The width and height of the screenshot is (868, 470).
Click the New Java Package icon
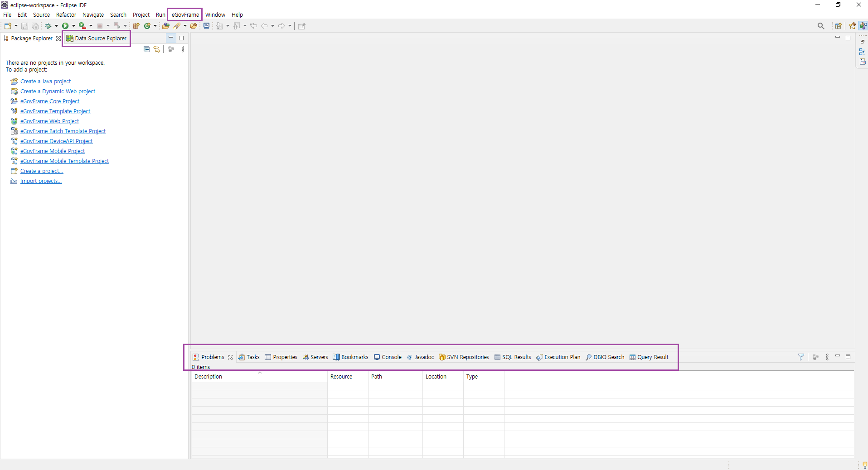click(x=136, y=26)
